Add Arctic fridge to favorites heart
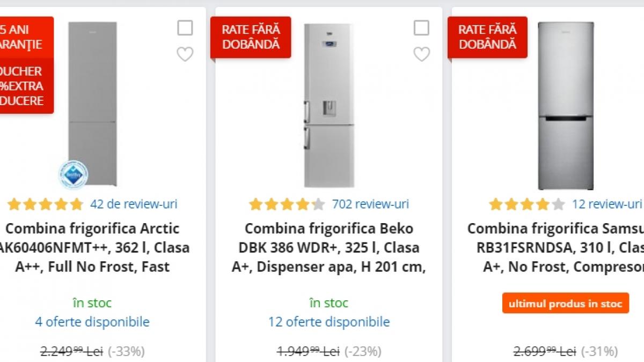The image size is (644, 362). pos(185,54)
